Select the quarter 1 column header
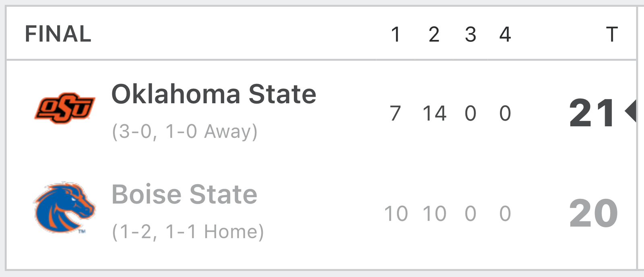 396,34
